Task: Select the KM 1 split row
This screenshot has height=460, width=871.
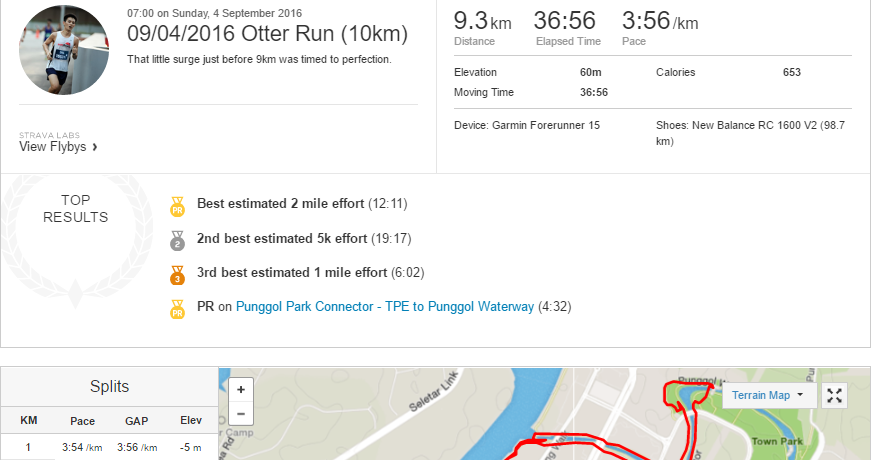Action: coord(109,447)
